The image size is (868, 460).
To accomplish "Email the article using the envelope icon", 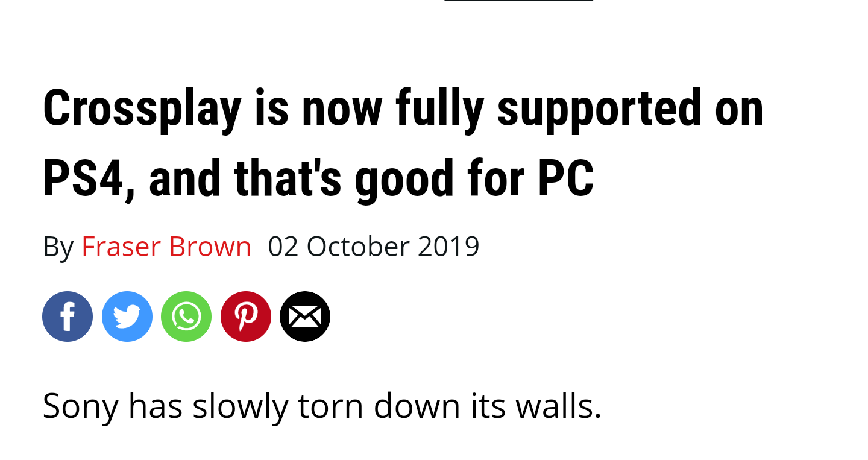I will pos(305,317).
